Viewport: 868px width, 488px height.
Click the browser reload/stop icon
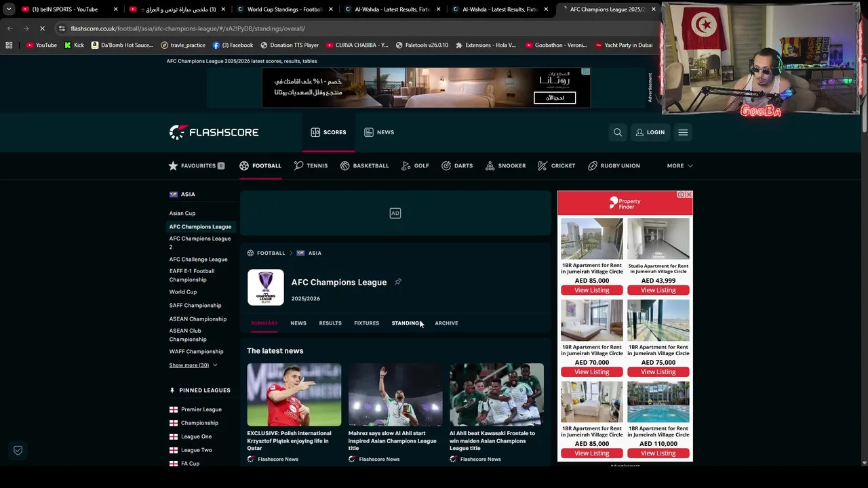[x=42, y=28]
